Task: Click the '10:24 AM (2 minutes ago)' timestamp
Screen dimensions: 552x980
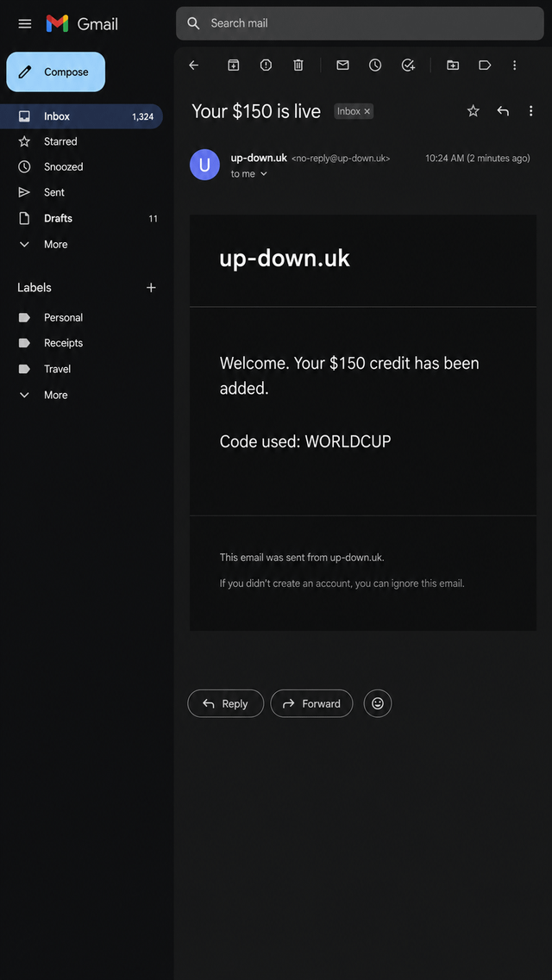Action: 478,158
